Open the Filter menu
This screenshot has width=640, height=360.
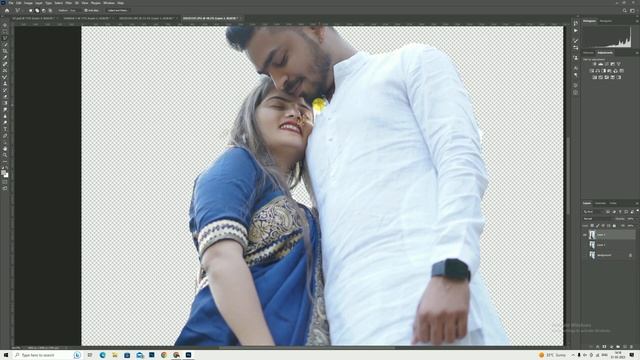[69, 3]
